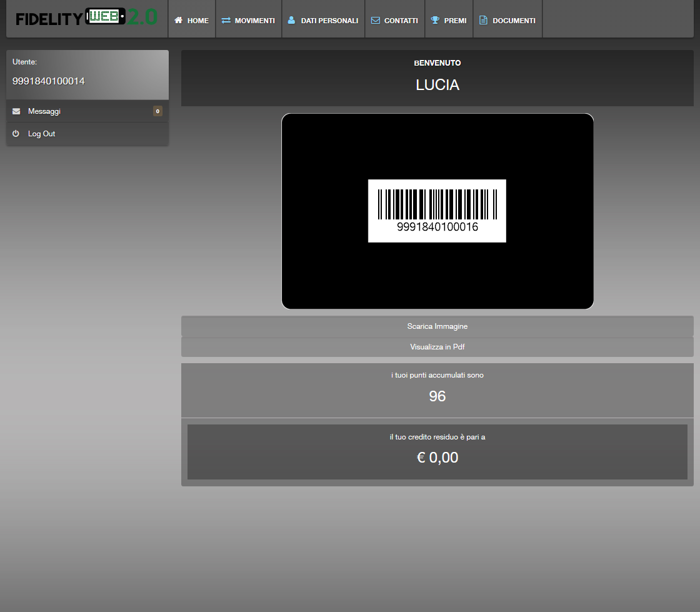Viewport: 700px width, 612px height.
Task: Click the points value 96
Action: coord(437,396)
